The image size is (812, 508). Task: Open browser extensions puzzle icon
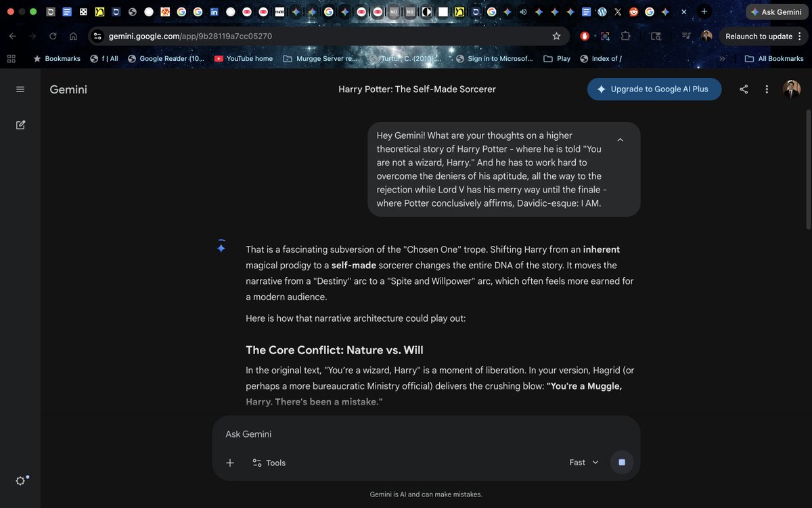pyautogui.click(x=626, y=36)
